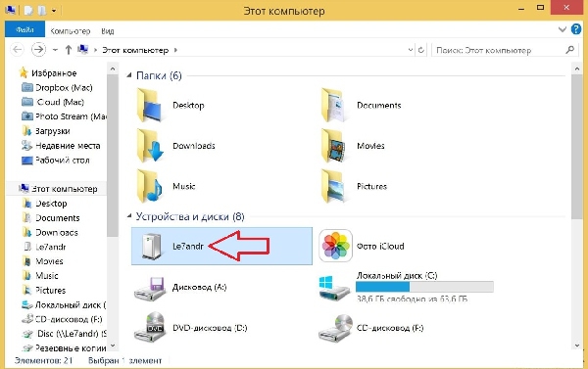Open Фото iCloud item
This screenshot has height=369, width=588.
(x=362, y=246)
